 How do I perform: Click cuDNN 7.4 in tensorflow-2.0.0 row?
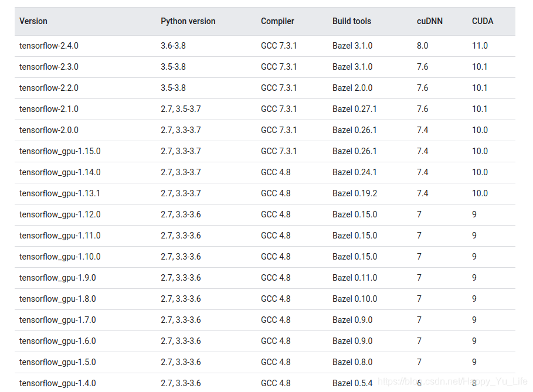click(x=422, y=129)
